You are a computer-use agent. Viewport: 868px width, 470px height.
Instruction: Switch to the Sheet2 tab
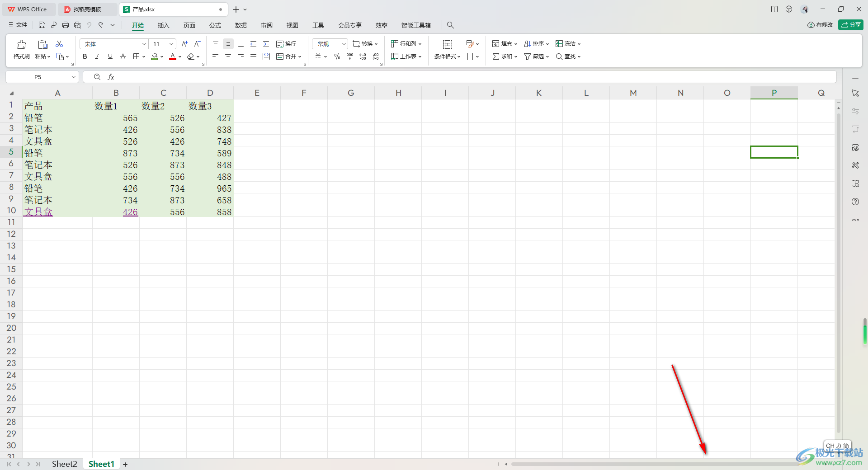click(64, 464)
